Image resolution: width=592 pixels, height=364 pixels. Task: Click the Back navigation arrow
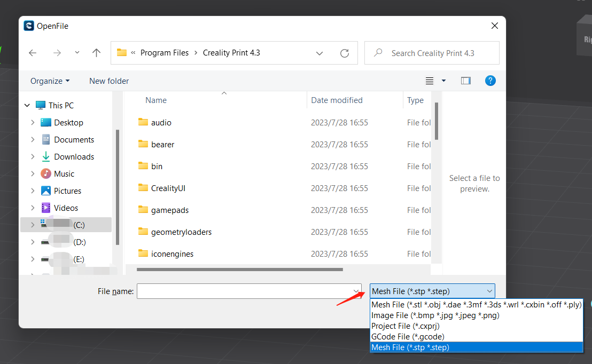coord(33,53)
